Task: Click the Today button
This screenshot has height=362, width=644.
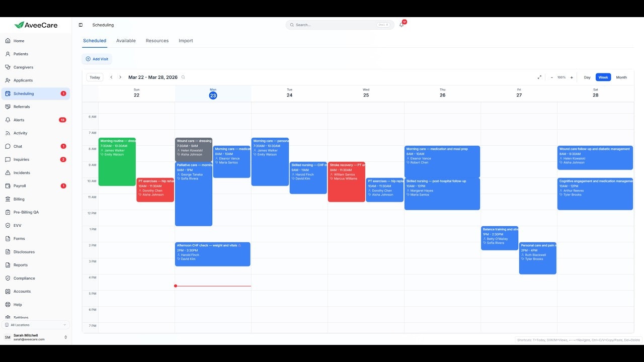Action: [x=95, y=77]
